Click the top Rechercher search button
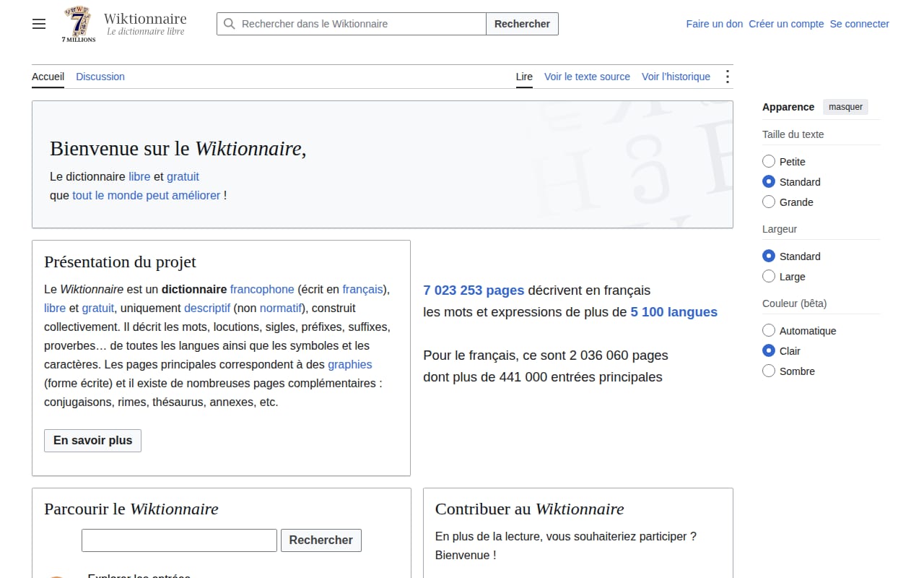Image resolution: width=924 pixels, height=578 pixels. coord(522,24)
